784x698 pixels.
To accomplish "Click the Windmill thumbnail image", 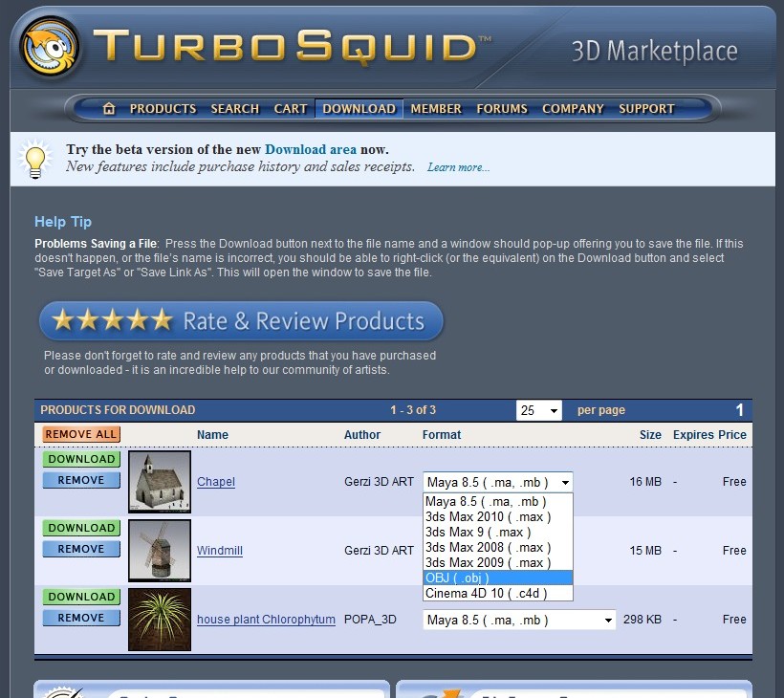I will coord(160,551).
